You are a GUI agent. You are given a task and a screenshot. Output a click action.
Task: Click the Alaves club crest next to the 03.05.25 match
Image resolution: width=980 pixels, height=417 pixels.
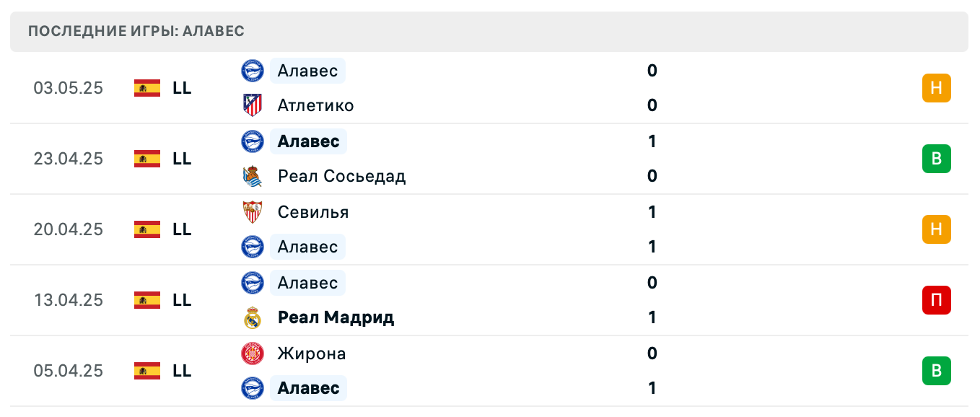coord(252,71)
